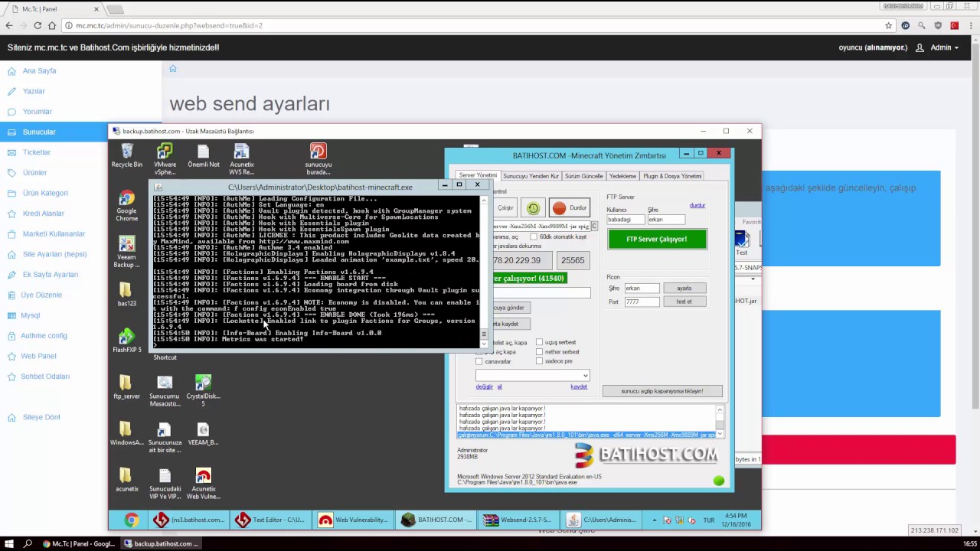Open VEEAM_B... disc image file
The image size is (980, 551).
[x=203, y=433]
